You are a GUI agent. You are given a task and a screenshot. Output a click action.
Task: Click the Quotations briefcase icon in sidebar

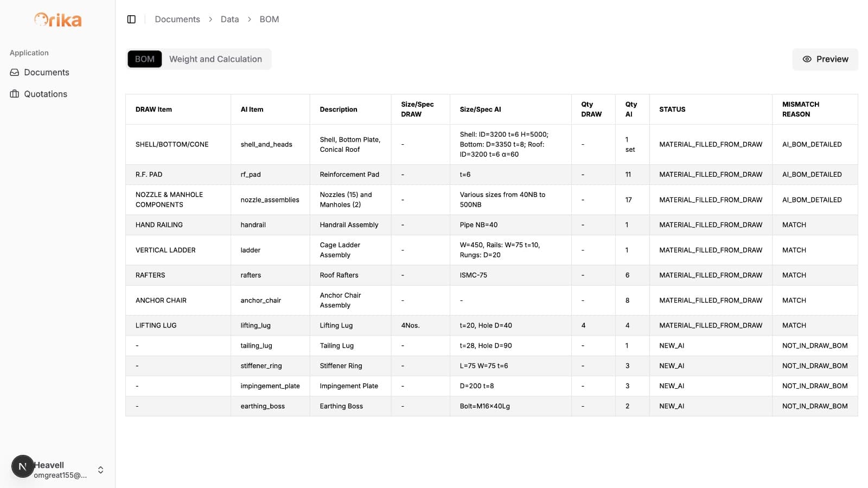point(15,94)
